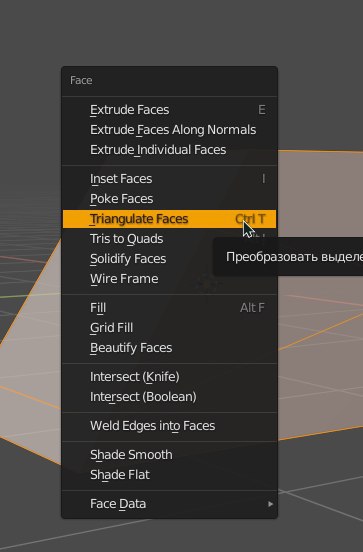
Task: Select Extrude Faces menu entry
Action: tap(169, 110)
